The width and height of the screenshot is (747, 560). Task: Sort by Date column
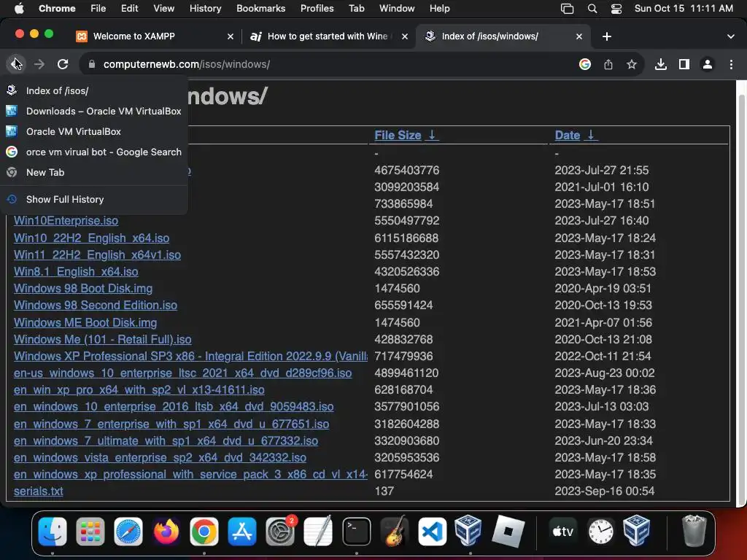(568, 135)
